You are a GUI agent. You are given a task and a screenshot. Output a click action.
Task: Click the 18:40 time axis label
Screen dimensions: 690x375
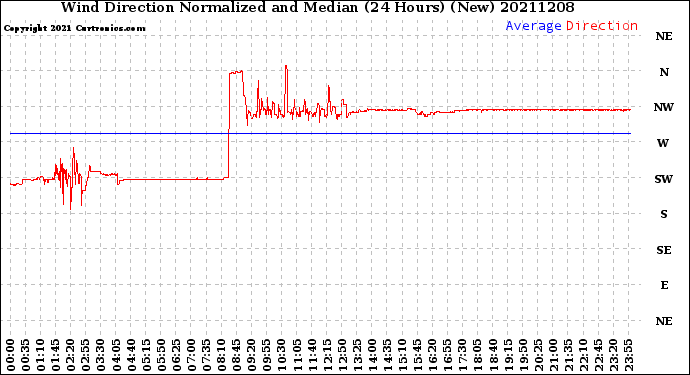[x=493, y=355]
